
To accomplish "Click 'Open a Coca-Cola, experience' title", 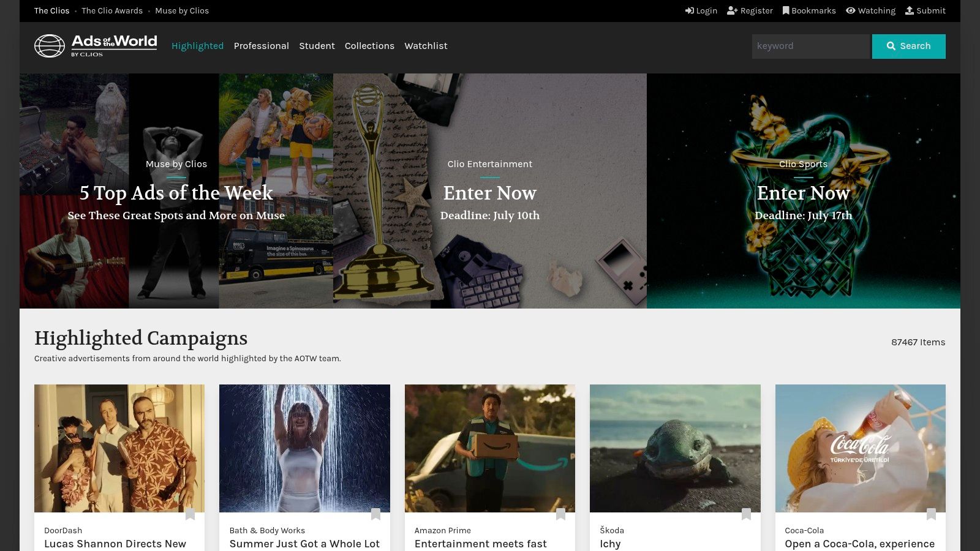I will click(x=860, y=544).
